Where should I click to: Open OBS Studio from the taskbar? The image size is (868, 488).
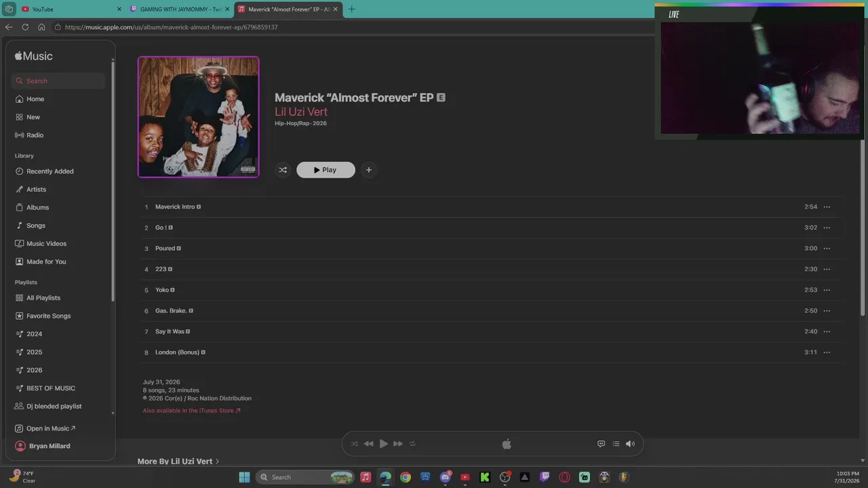pos(505,477)
